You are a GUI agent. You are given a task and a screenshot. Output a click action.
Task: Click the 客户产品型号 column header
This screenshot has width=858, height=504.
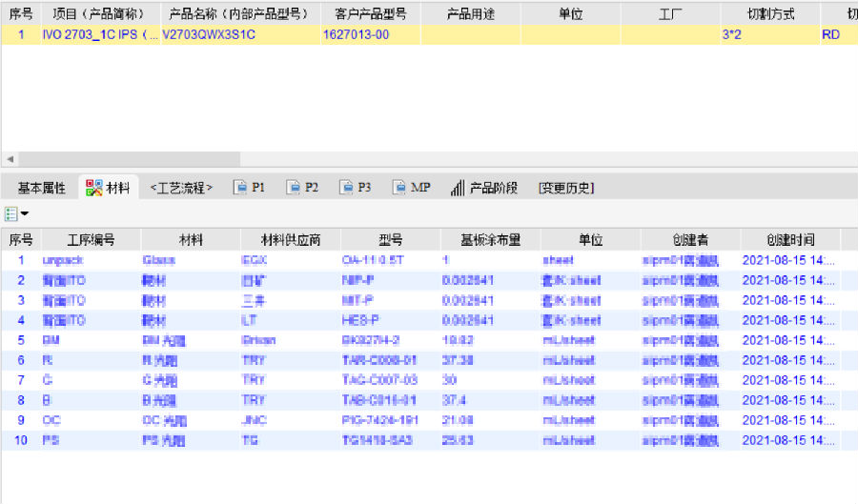click(x=371, y=15)
